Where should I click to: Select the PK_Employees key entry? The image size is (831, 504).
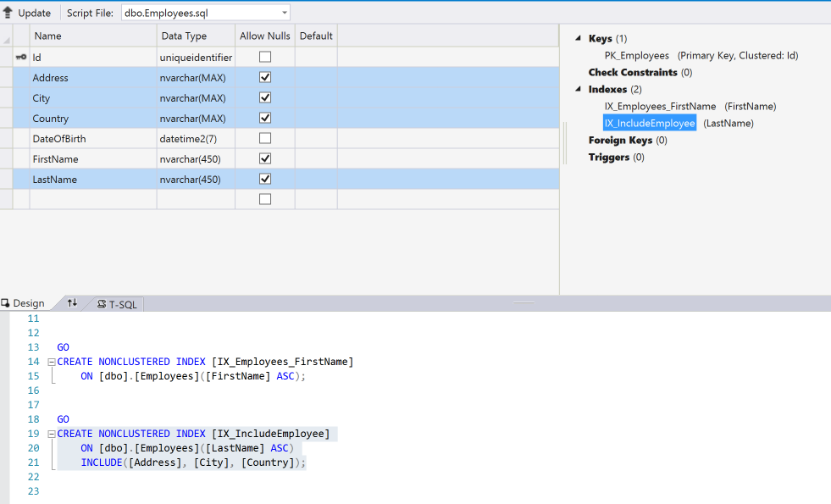tap(636, 56)
